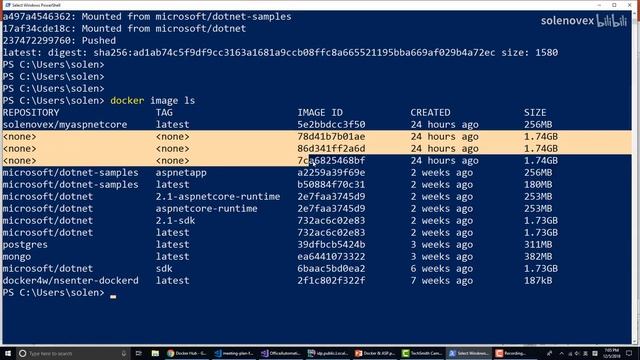This screenshot has height=360, width=640.
Task: Click the '17af34cde18c: Mounted from microsoft/dotnet' line
Action: (x=124, y=29)
